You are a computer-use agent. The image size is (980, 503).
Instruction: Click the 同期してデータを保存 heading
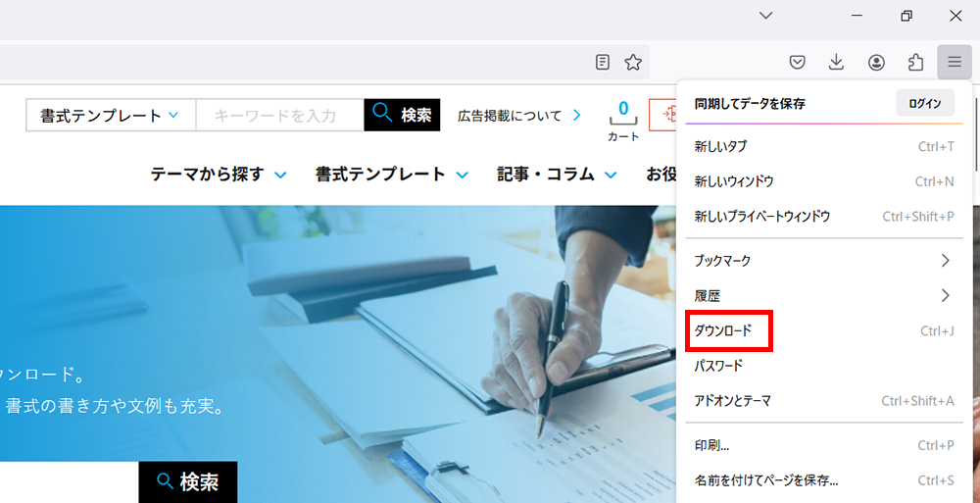pyautogui.click(x=750, y=104)
